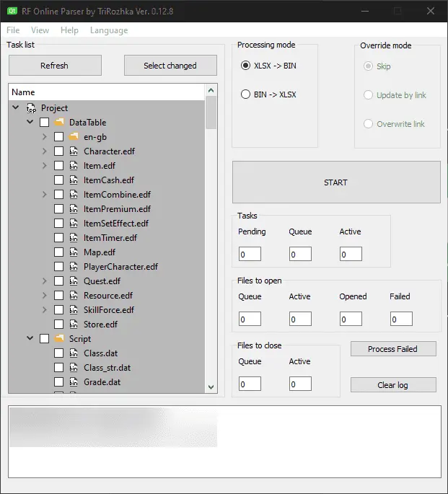Expand the en-gb folder
448x494 pixels.
45,137
